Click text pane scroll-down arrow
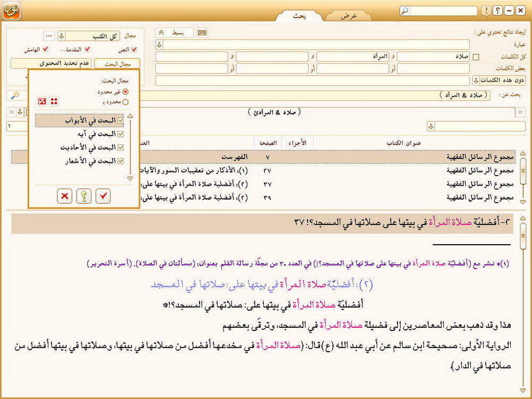 pos(523,391)
